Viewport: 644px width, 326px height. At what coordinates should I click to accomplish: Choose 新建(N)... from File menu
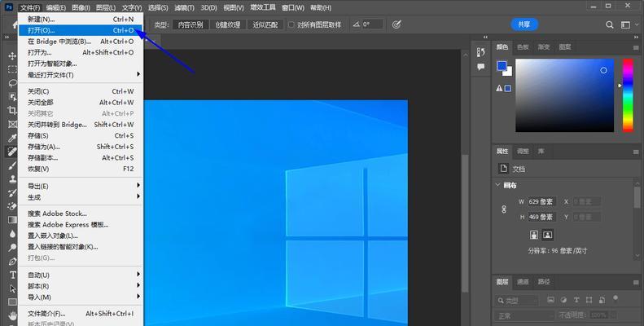(81, 19)
